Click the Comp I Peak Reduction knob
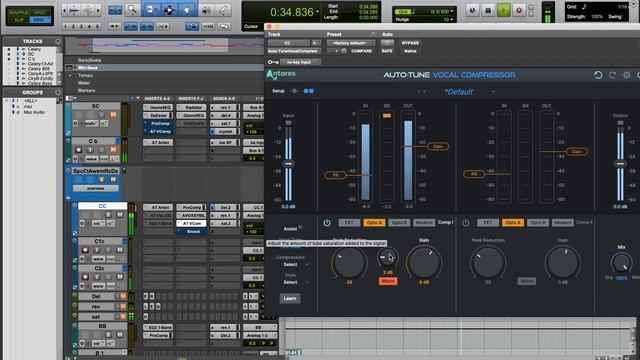 coord(349,262)
